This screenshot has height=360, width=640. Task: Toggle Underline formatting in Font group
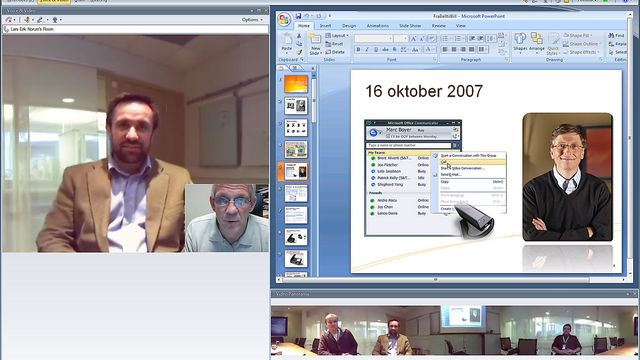(x=376, y=49)
